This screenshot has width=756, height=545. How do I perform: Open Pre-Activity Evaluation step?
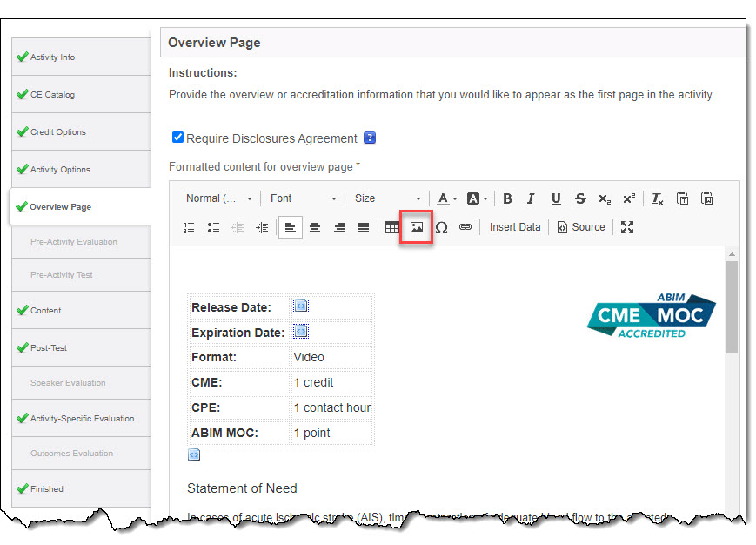click(x=81, y=242)
